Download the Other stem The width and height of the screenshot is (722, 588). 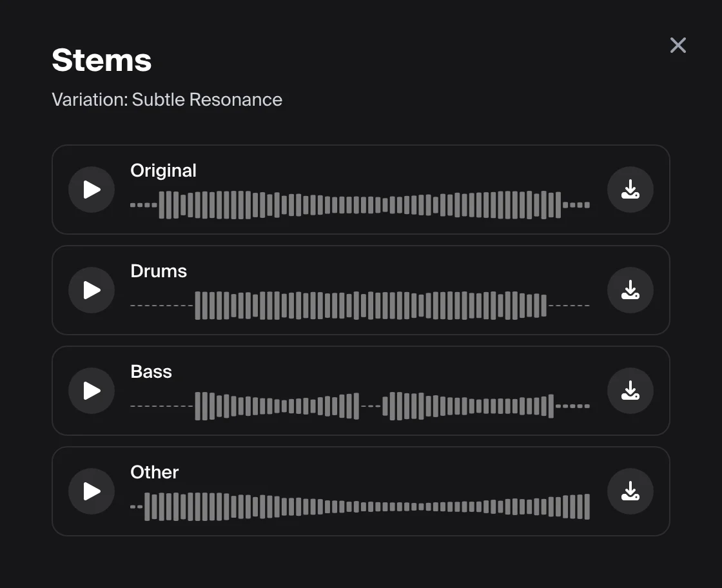click(x=630, y=491)
